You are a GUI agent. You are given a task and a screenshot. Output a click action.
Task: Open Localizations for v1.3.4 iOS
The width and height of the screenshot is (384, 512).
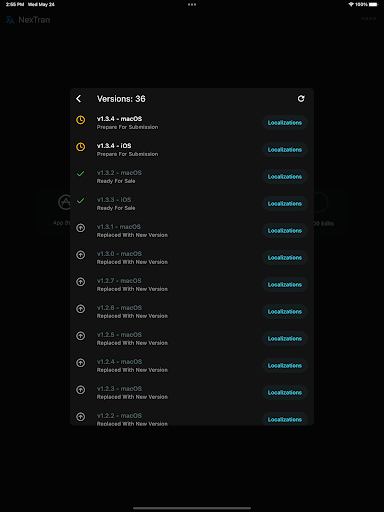[285, 150]
